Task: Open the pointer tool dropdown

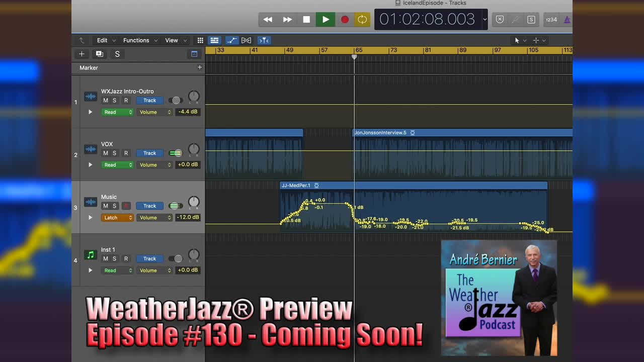Action: (520, 40)
